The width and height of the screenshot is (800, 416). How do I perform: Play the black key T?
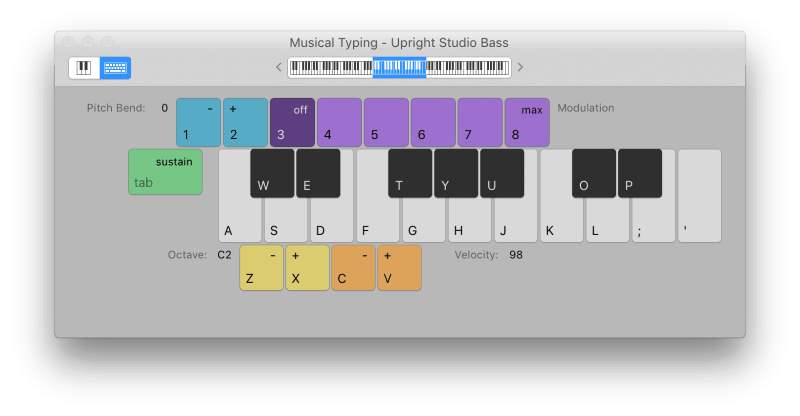[410, 174]
